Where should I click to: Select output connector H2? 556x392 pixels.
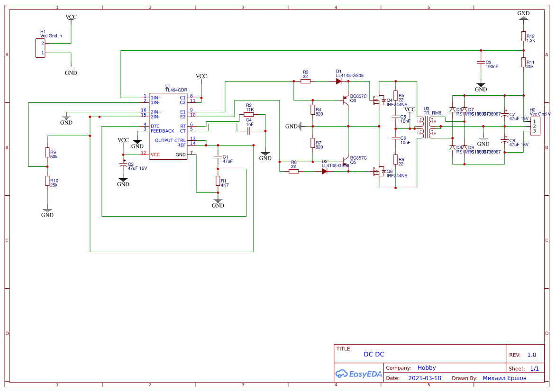tap(535, 126)
